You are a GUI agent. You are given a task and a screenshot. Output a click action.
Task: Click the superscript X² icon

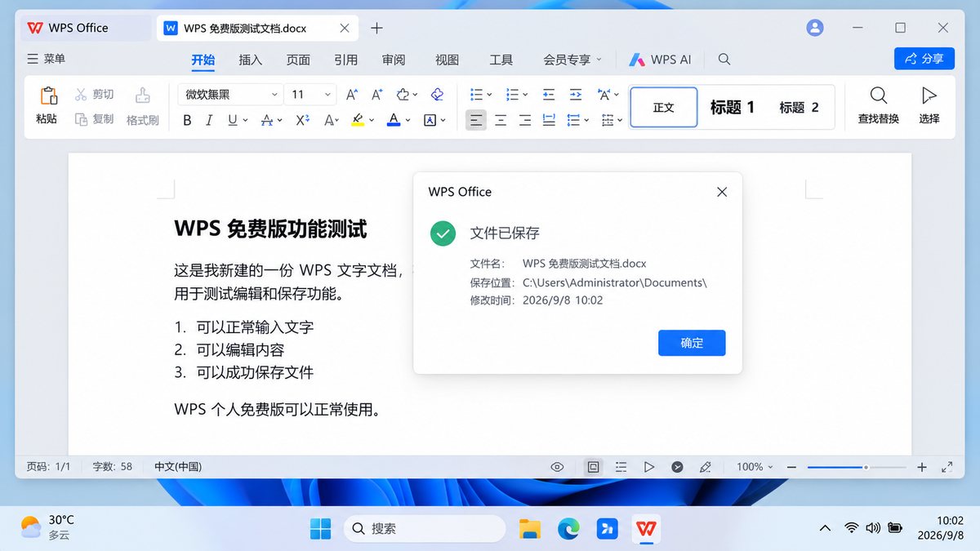tap(302, 120)
